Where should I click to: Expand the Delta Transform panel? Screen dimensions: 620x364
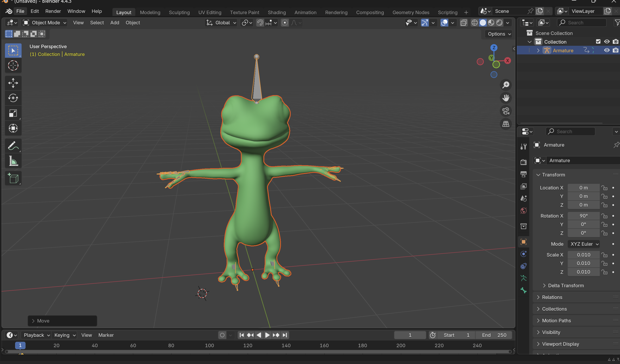[565, 285]
